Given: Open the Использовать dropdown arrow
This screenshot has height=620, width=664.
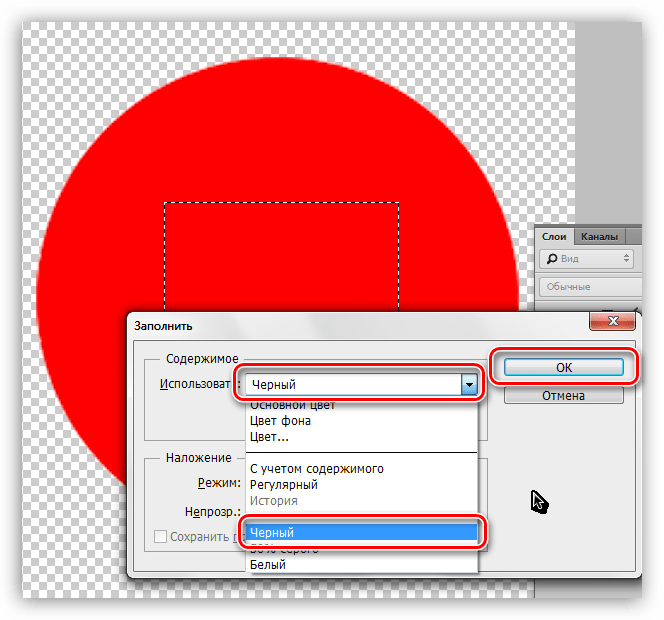Looking at the screenshot, I should (x=469, y=385).
